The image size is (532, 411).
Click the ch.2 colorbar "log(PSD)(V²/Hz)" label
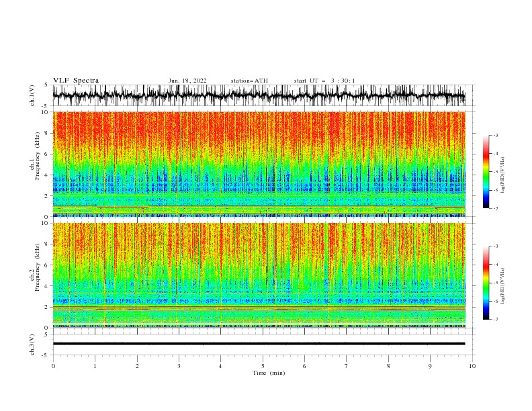[x=502, y=285]
